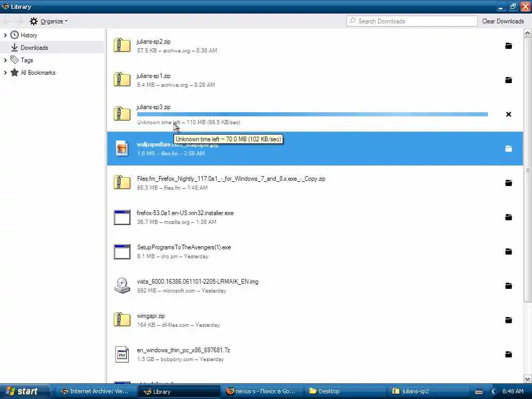
Task: Select wimgapi.zip file name
Action: (x=151, y=315)
